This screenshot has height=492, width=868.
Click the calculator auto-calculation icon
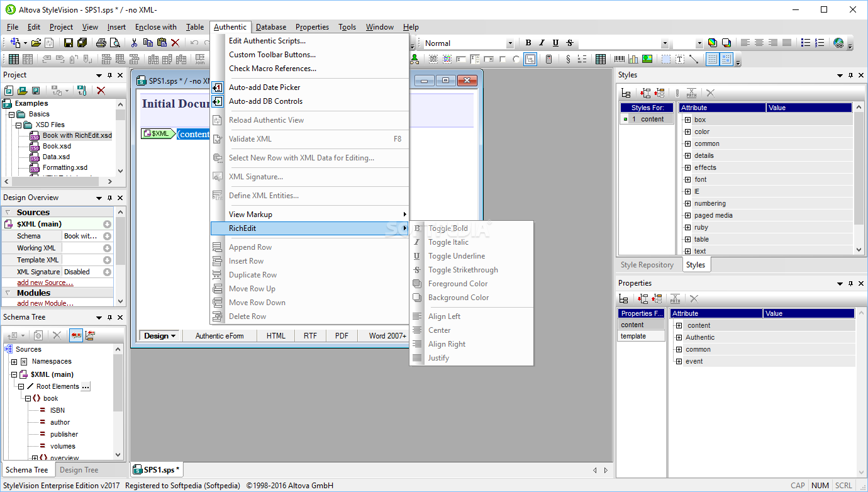(x=548, y=59)
